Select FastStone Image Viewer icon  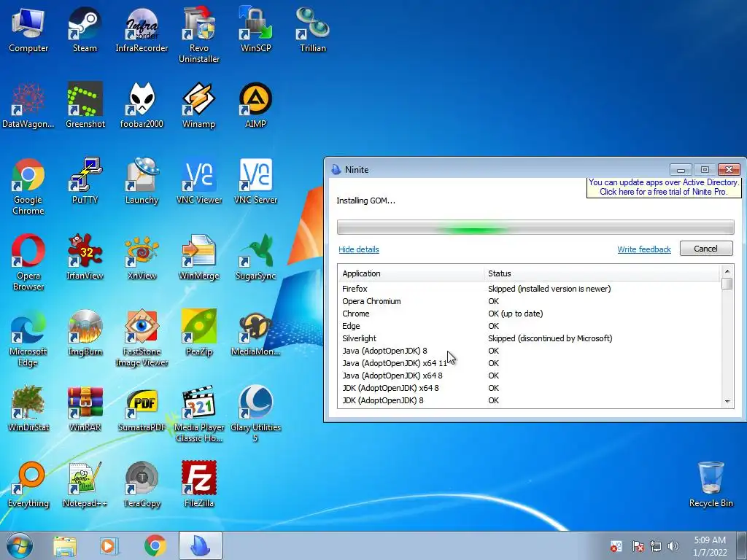point(142,338)
